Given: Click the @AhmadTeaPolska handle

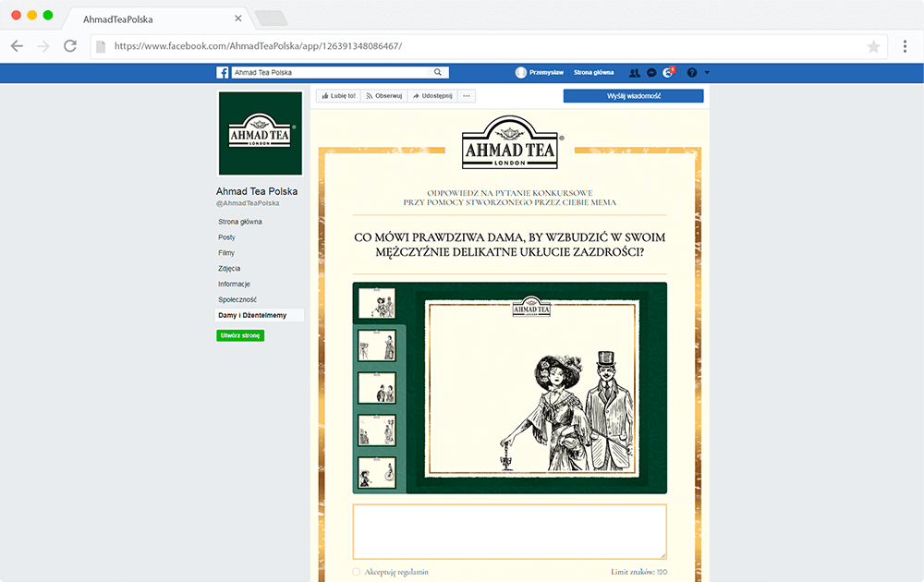Looking at the screenshot, I should [248, 203].
